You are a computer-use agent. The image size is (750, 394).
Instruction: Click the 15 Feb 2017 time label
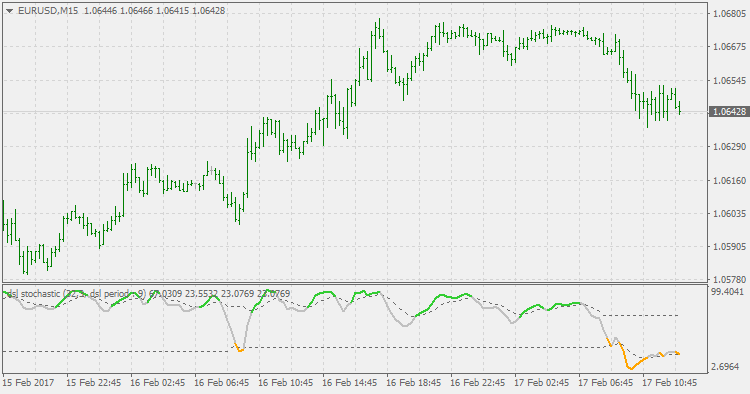pyautogui.click(x=28, y=383)
